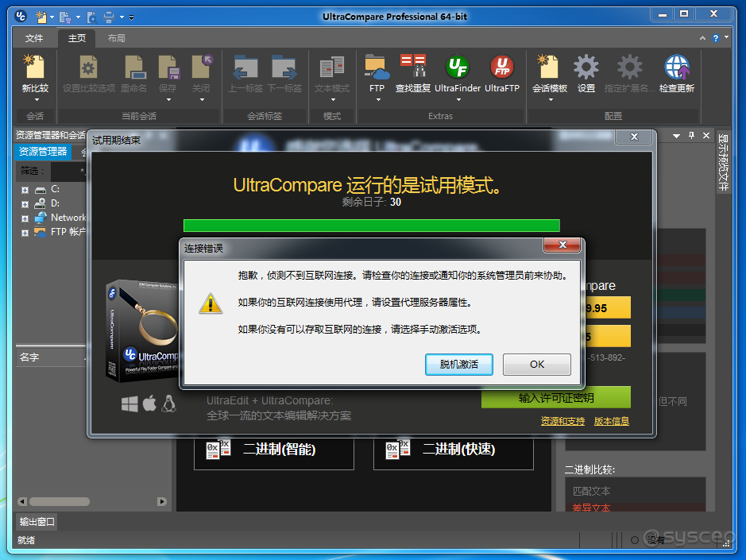Pin the side panel with pushpin icon
The height and width of the screenshot is (560, 746).
click(x=691, y=136)
